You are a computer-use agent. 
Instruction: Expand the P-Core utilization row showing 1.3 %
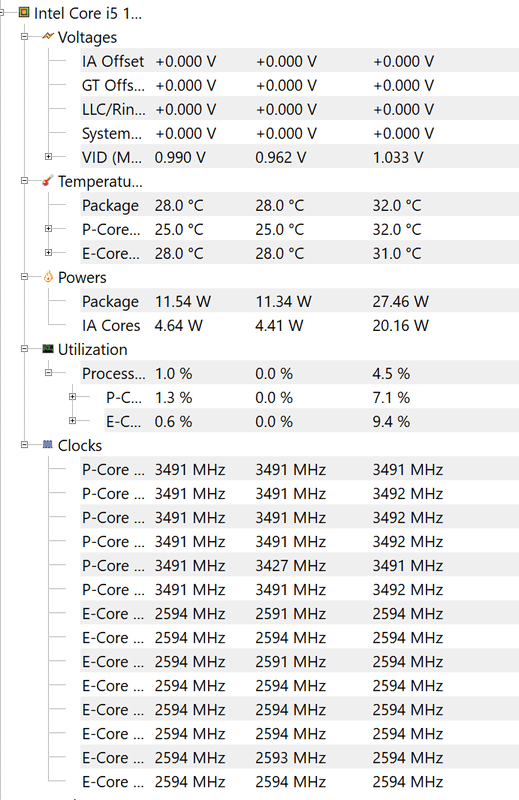[72, 396]
